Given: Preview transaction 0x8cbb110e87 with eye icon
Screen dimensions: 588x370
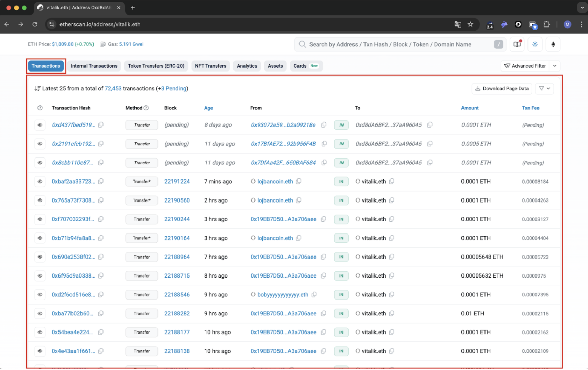Looking at the screenshot, I should pos(40,163).
